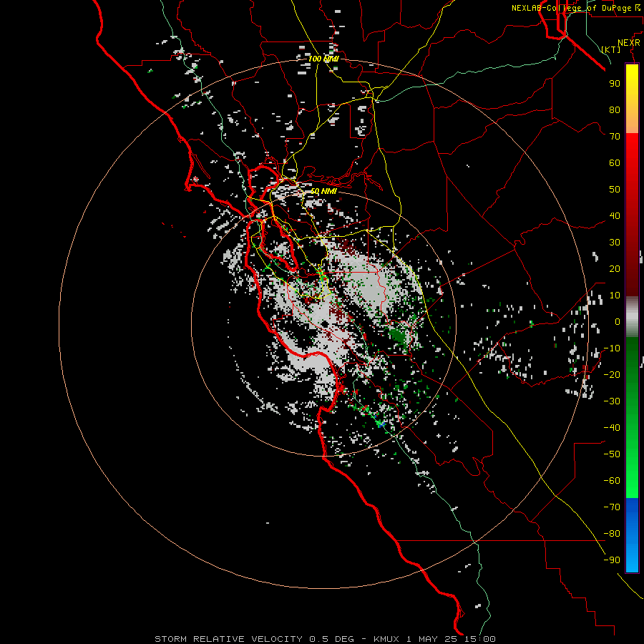Click the -80 scale label

pos(612,534)
